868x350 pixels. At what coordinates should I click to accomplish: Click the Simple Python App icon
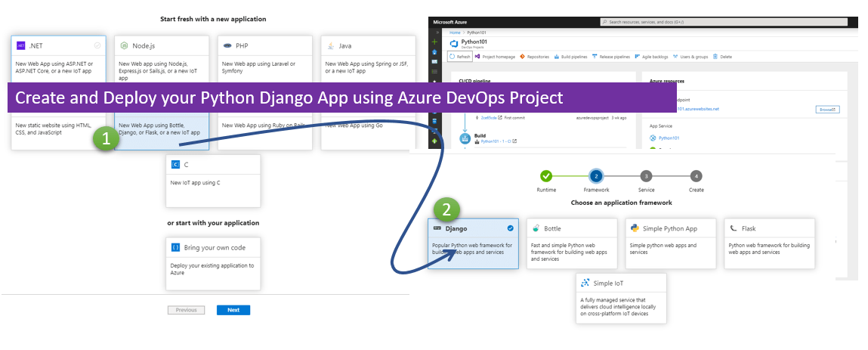click(635, 228)
